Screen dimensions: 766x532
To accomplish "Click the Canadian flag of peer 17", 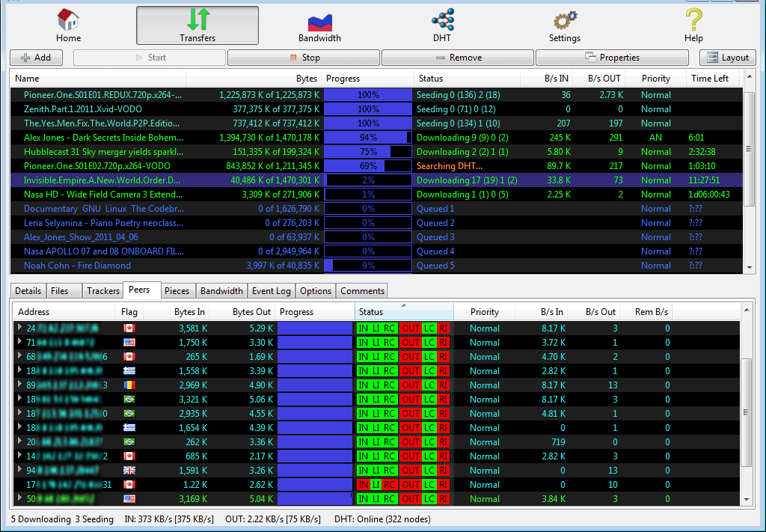I will (129, 485).
